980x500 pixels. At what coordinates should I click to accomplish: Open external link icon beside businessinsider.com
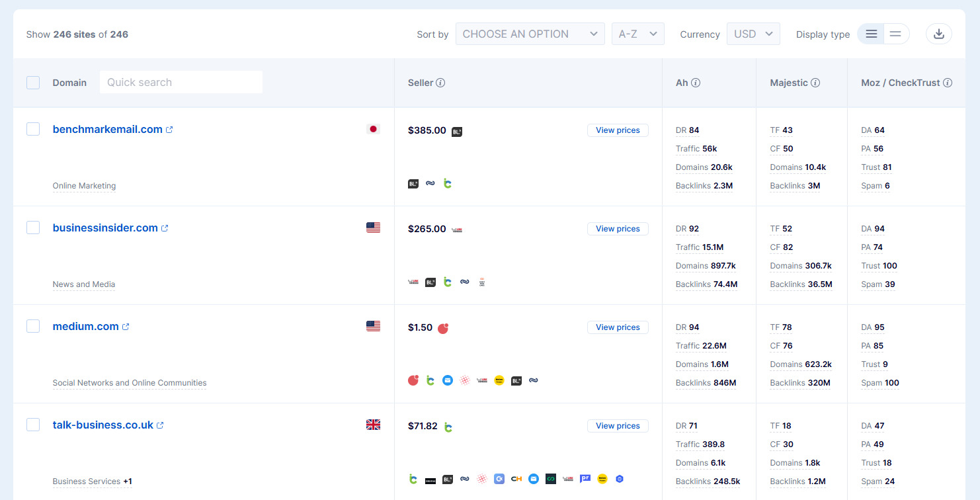pos(165,228)
